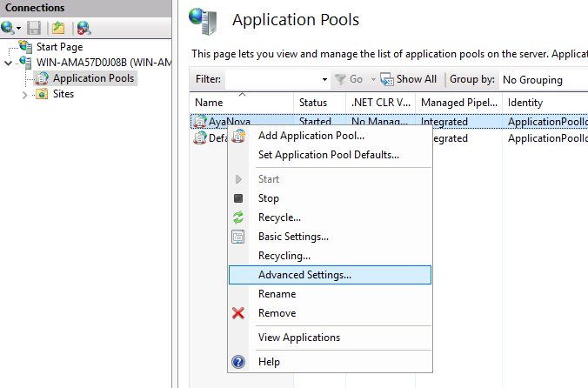The width and height of the screenshot is (588, 388).
Task: Click the large Application Pools header icon
Action: coord(204,21)
